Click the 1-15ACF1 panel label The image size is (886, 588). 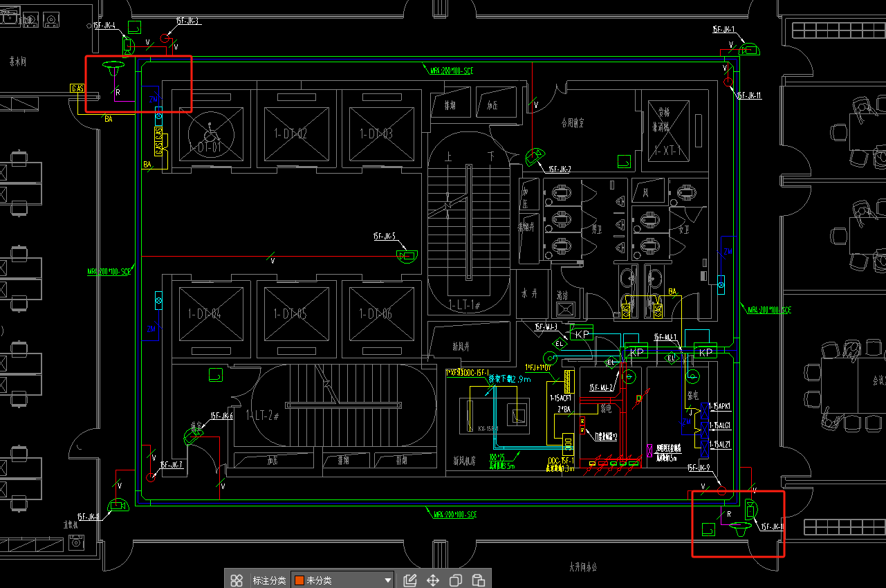click(x=561, y=398)
